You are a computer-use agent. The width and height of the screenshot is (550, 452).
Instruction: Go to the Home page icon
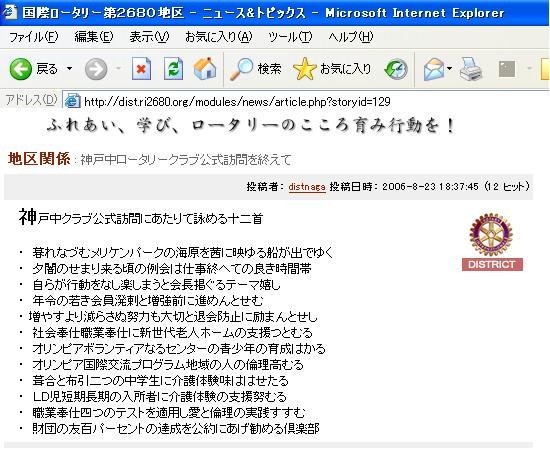(205, 68)
